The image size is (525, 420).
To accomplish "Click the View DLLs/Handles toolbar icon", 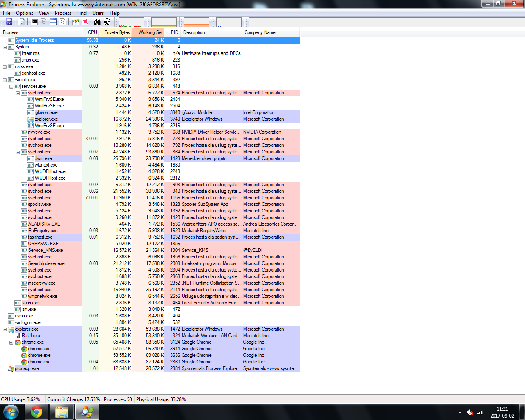I will coord(63,22).
